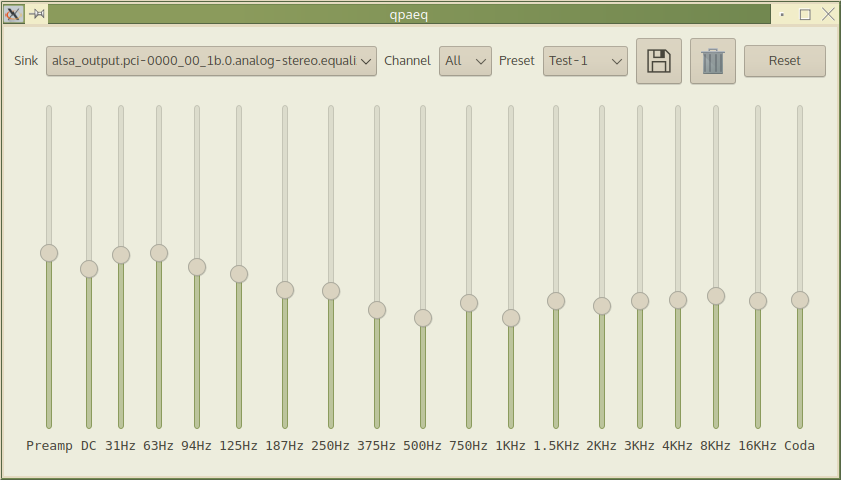Delete preset using the trash icon
This screenshot has width=841, height=480.
(x=712, y=61)
